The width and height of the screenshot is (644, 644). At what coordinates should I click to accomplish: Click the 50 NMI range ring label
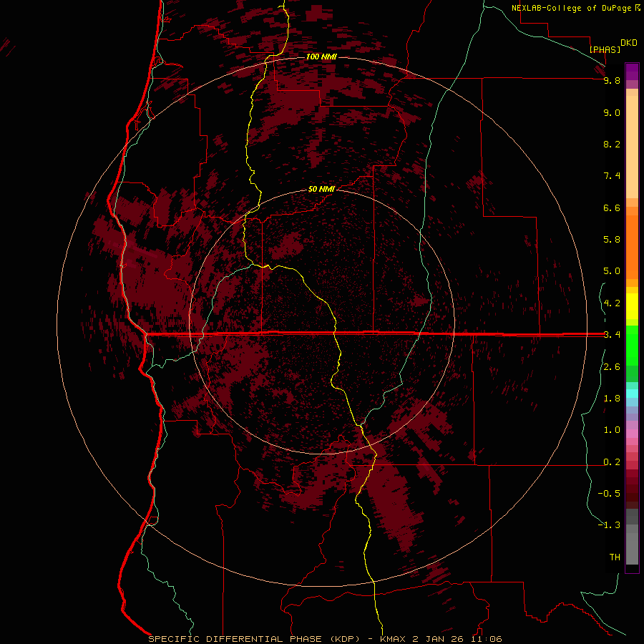(x=321, y=189)
